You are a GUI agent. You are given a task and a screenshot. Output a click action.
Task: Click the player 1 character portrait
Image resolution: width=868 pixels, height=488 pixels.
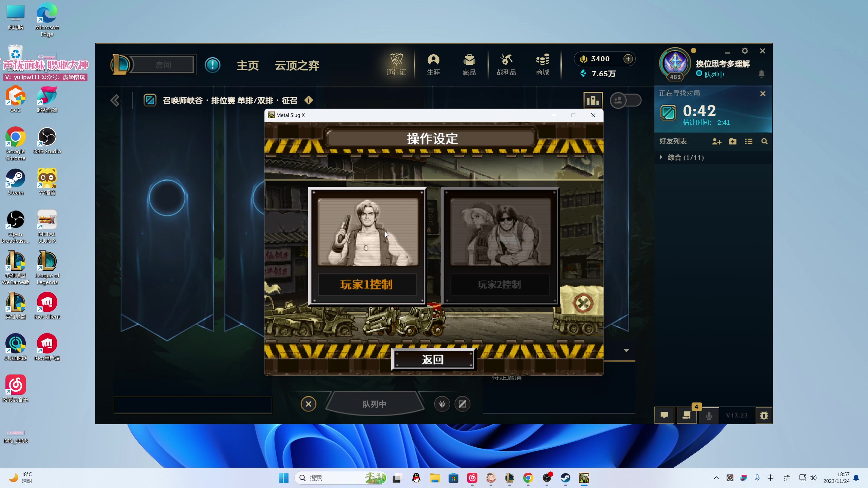click(x=368, y=231)
